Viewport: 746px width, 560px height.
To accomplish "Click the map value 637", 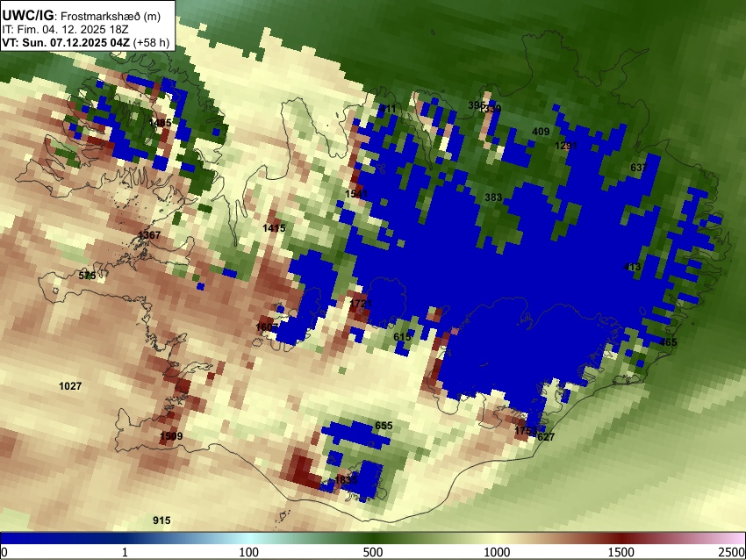I will [x=639, y=168].
